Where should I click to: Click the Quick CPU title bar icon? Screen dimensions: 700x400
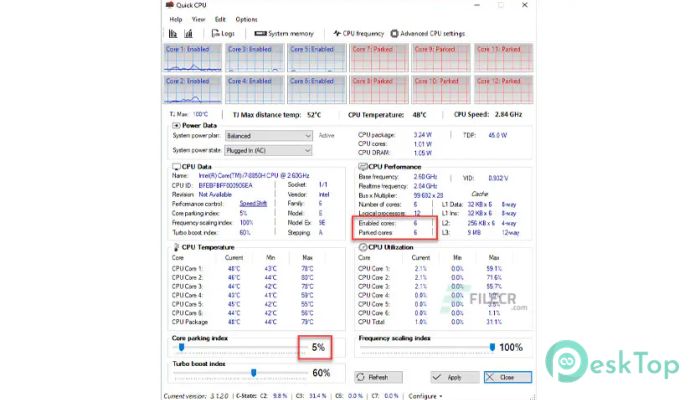170,5
